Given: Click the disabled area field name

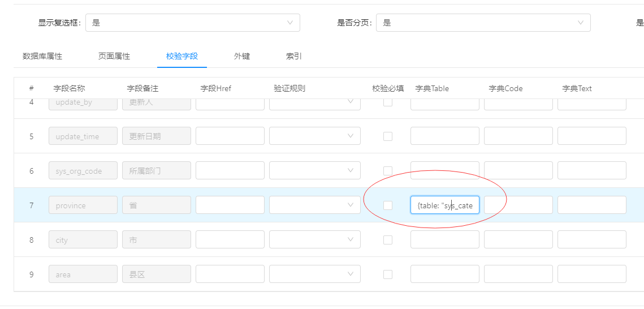Looking at the screenshot, I should click(x=83, y=274).
